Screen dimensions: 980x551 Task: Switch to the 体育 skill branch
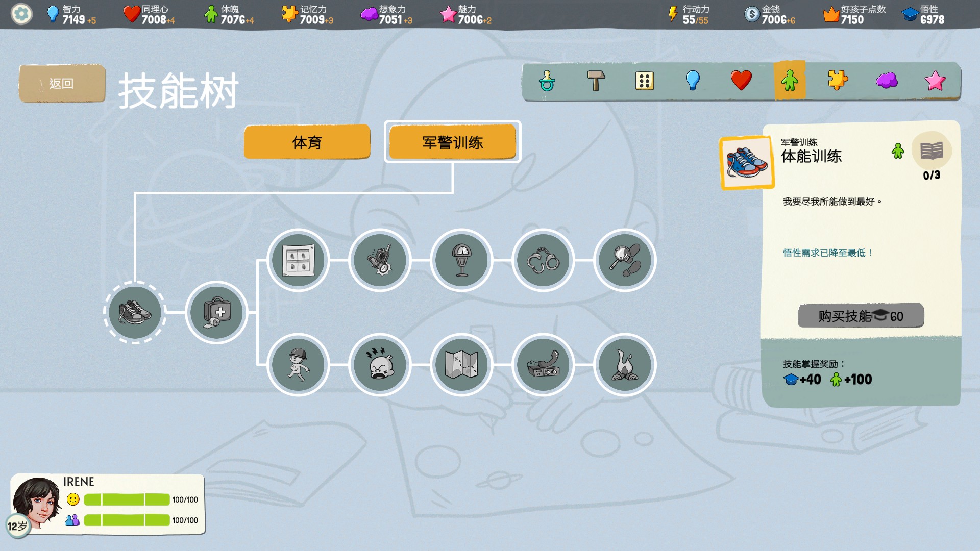click(307, 142)
